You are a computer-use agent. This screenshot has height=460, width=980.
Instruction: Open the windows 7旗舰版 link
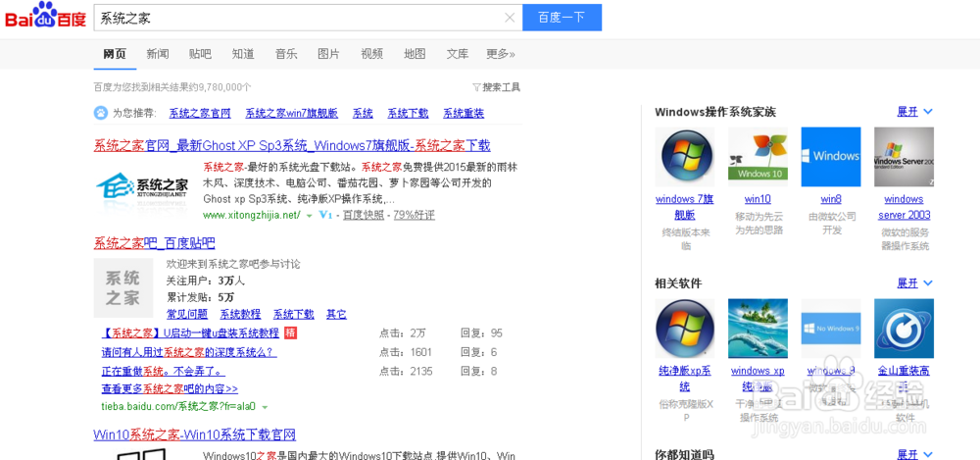(685, 207)
